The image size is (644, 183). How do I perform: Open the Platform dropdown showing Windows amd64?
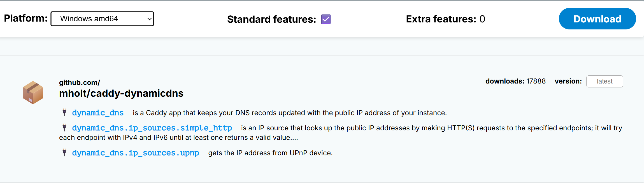[102, 19]
